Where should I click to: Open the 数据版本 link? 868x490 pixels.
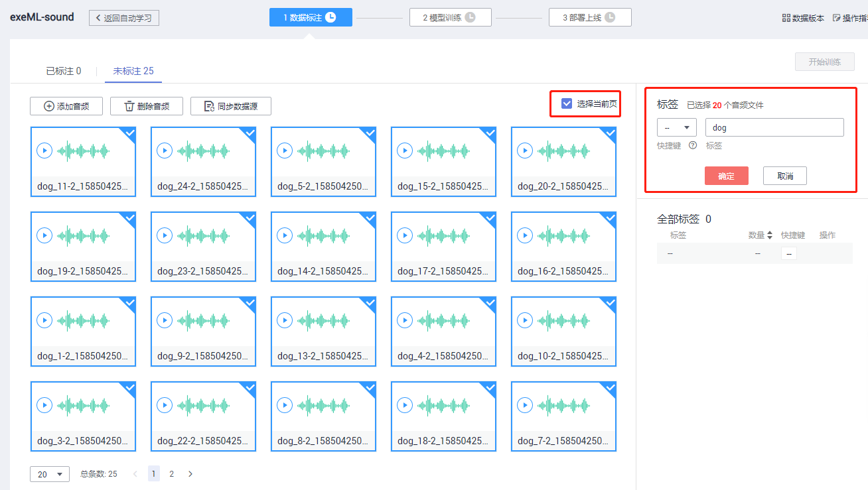803,18
